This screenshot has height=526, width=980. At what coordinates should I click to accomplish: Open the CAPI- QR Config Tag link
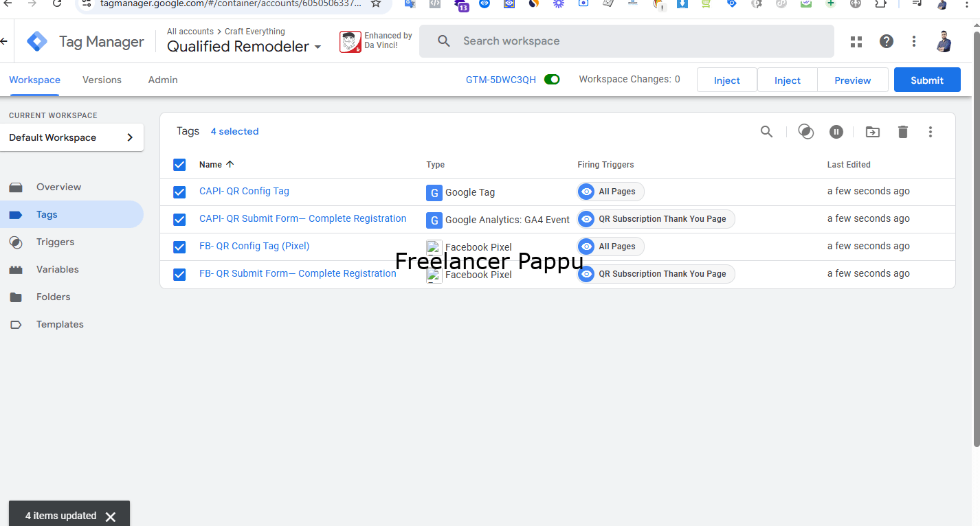(x=244, y=191)
